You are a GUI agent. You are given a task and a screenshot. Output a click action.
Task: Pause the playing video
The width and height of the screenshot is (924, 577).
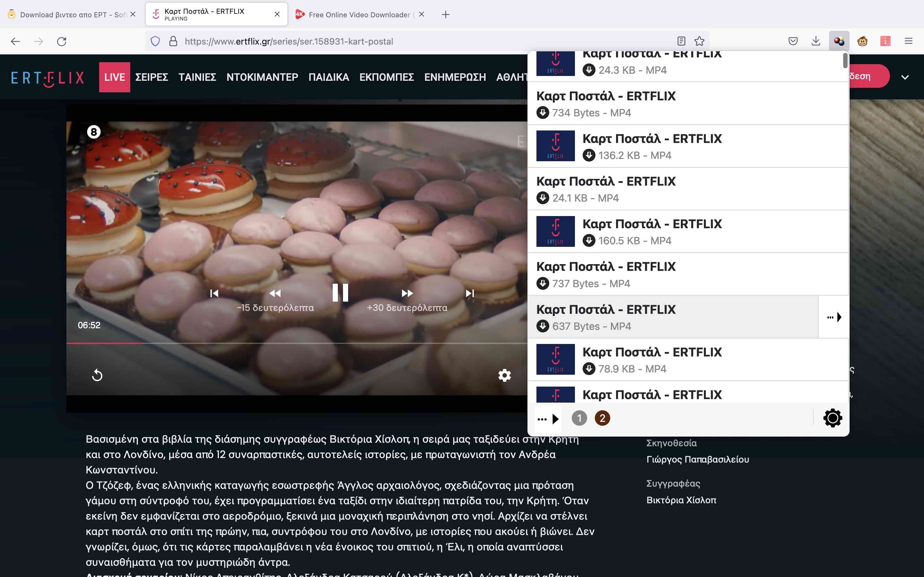340,293
